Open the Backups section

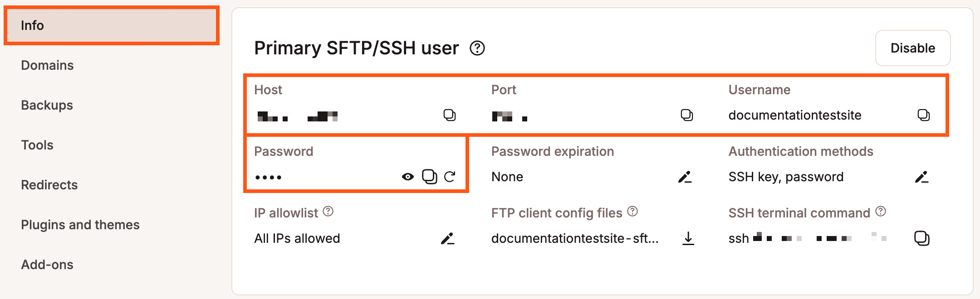(47, 105)
